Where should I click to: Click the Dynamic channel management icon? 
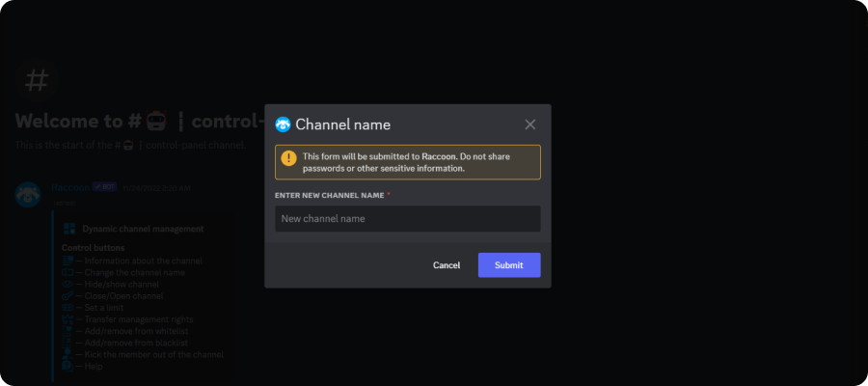[69, 229]
